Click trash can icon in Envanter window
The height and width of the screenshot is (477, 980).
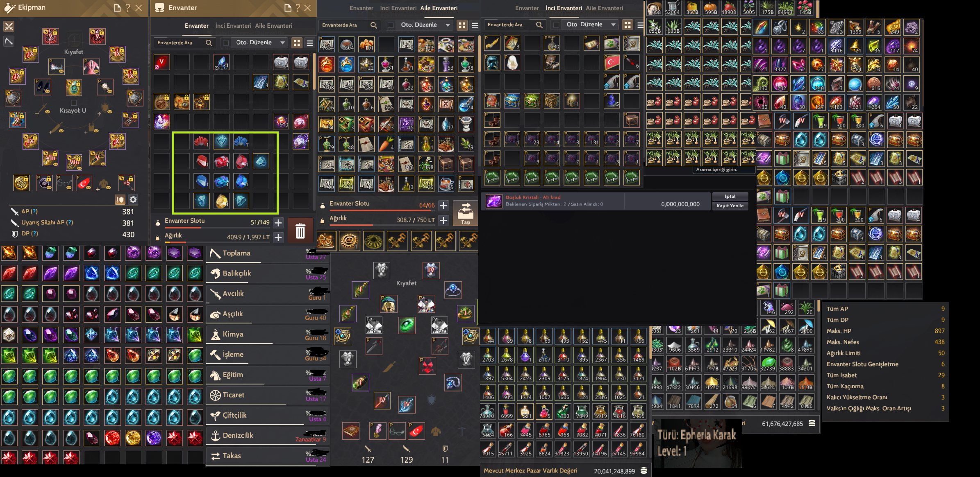(300, 231)
